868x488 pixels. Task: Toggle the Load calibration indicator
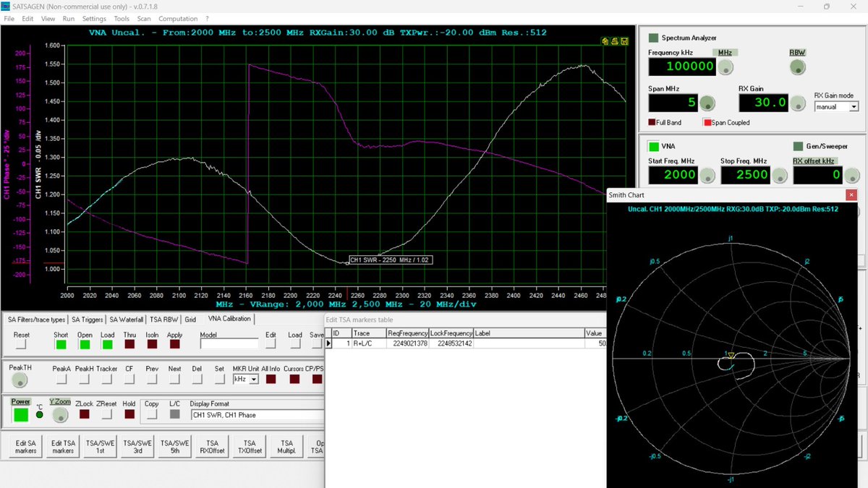(107, 344)
